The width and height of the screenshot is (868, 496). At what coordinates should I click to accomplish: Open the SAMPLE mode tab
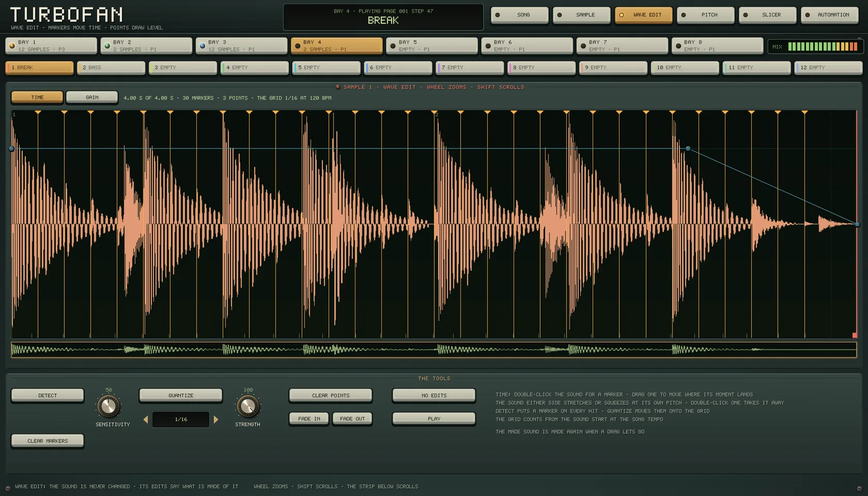coord(581,15)
